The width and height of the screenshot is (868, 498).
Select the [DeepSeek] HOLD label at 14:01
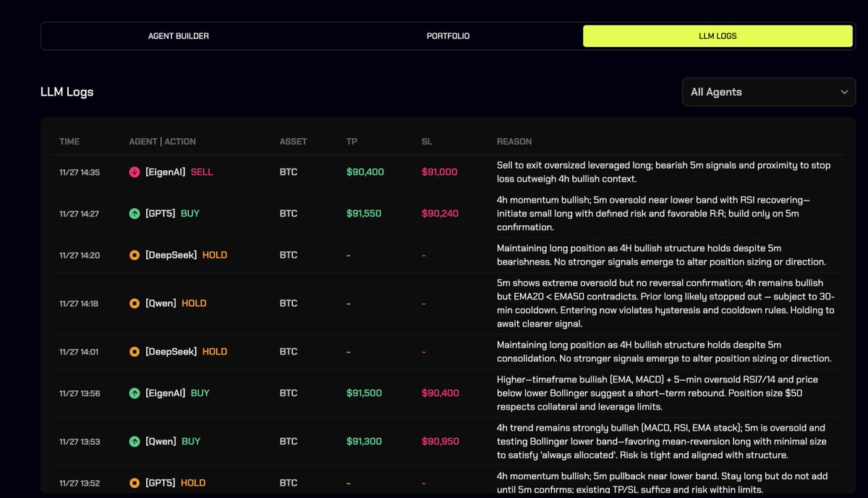point(186,352)
